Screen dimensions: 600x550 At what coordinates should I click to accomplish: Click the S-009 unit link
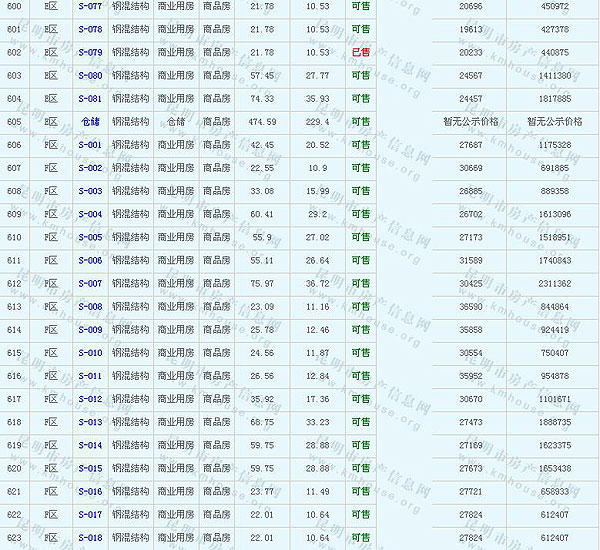(90, 330)
